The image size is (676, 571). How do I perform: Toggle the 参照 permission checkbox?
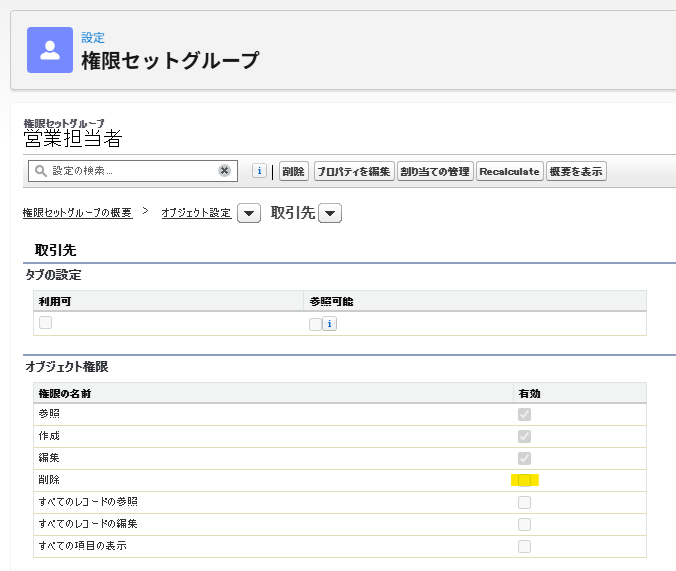[524, 414]
